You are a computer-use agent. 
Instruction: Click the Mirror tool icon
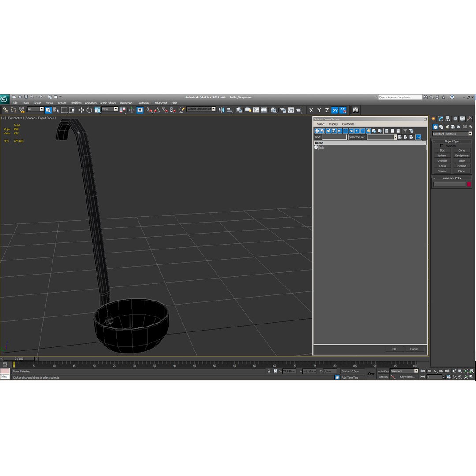point(221,110)
